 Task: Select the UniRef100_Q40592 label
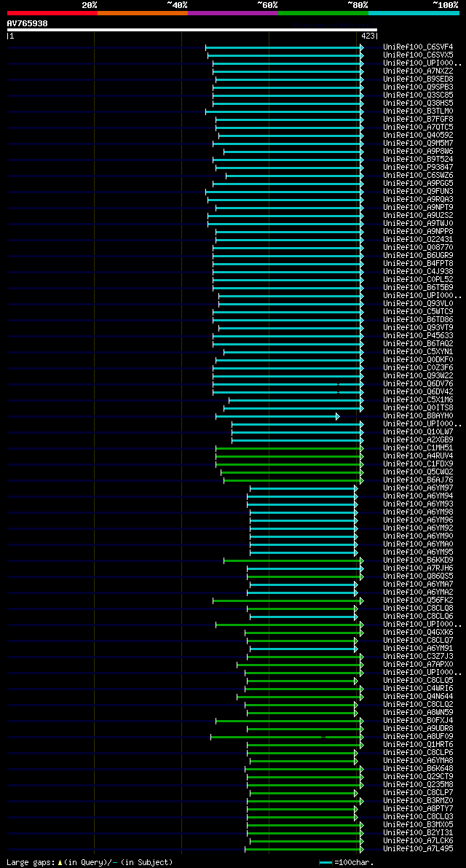[418, 136]
